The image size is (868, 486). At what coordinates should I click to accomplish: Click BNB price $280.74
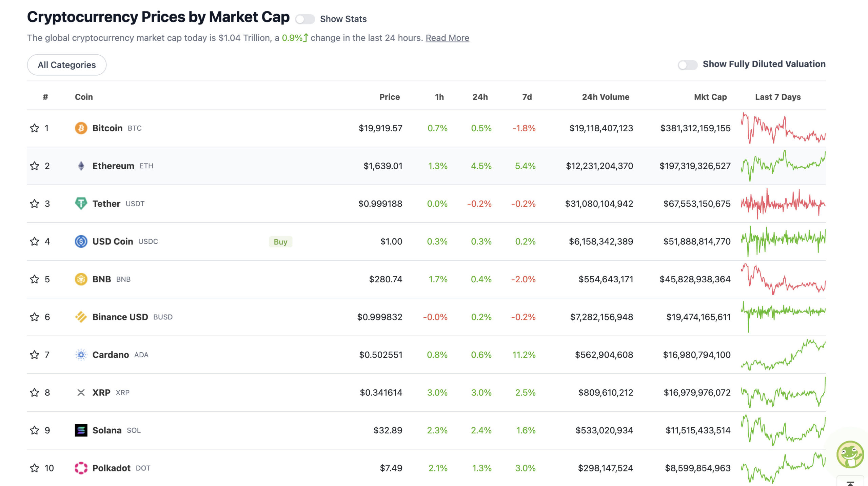click(386, 279)
